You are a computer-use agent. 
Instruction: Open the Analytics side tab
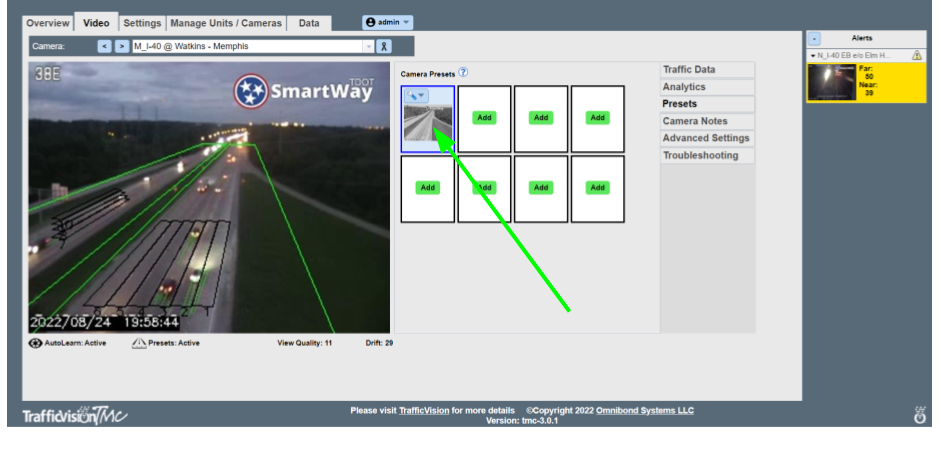[x=707, y=87]
